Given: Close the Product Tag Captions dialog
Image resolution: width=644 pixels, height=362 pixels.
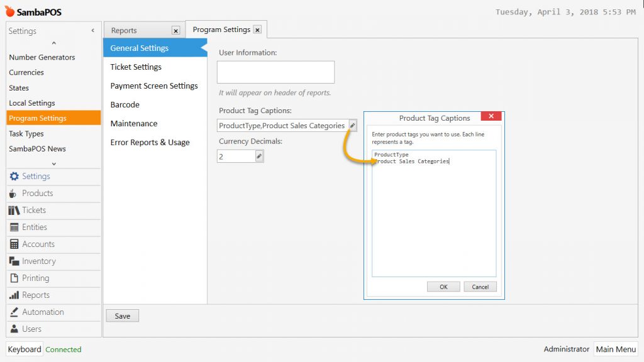Looking at the screenshot, I should click(x=491, y=116).
